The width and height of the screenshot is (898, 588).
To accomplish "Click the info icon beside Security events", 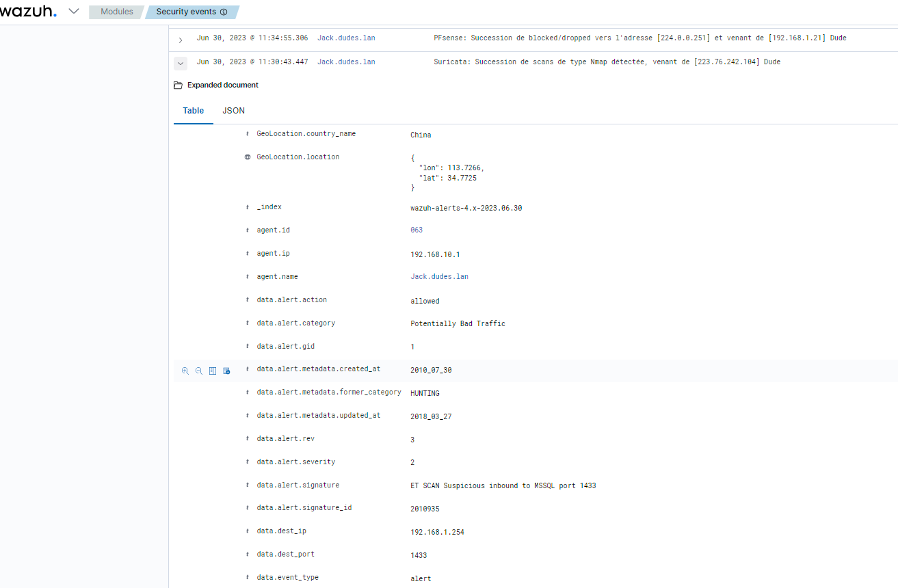I will (224, 12).
